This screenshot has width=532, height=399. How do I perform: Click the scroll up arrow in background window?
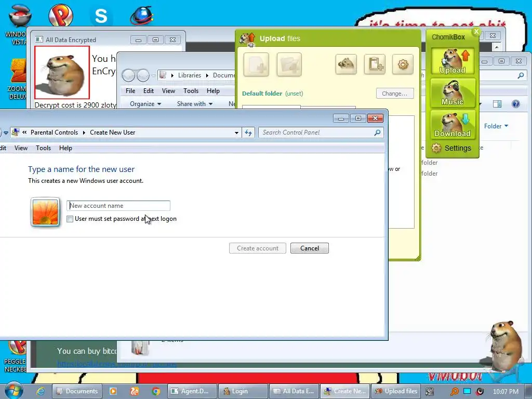point(496,47)
